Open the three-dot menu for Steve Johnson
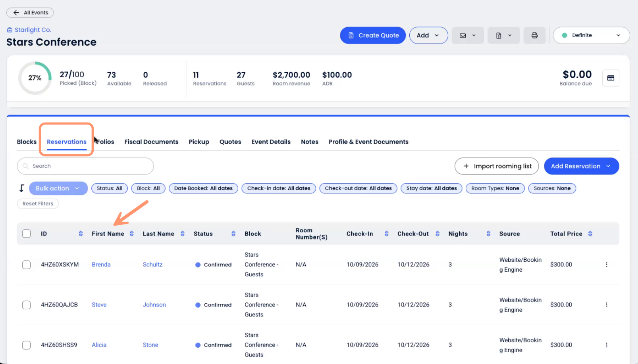Image resolution: width=638 pixels, height=364 pixels. point(606,305)
